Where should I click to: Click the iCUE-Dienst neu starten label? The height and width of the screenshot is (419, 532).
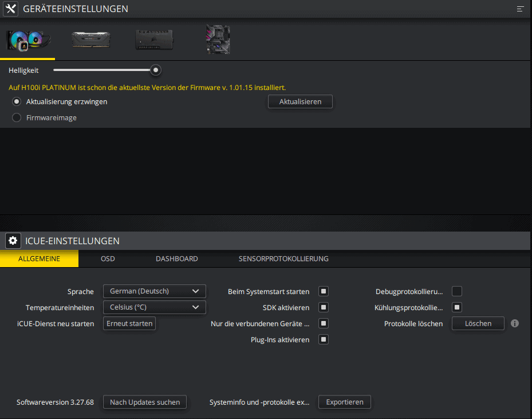click(x=56, y=324)
